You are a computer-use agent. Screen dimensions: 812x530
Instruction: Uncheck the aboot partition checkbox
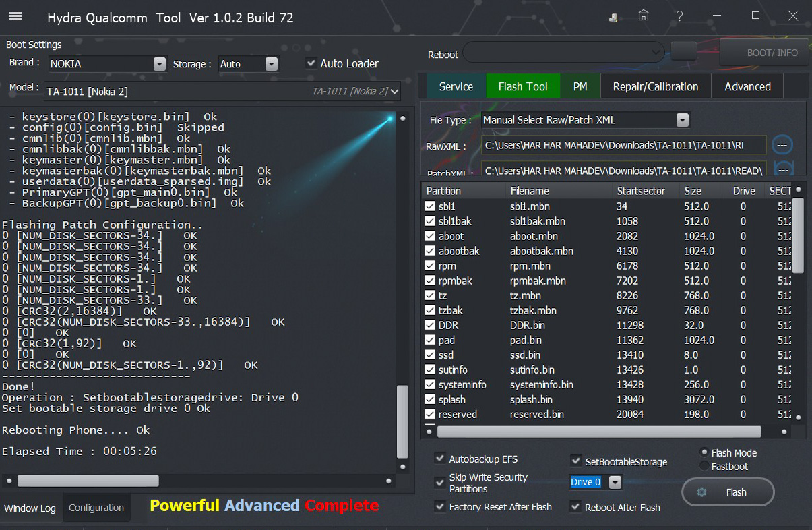[x=431, y=236]
